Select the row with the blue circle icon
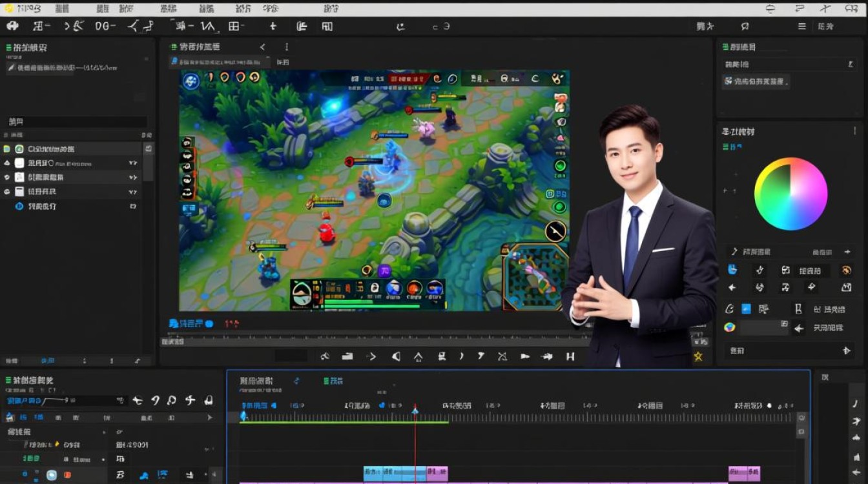Screen dimensions: 868x484 tap(71, 206)
